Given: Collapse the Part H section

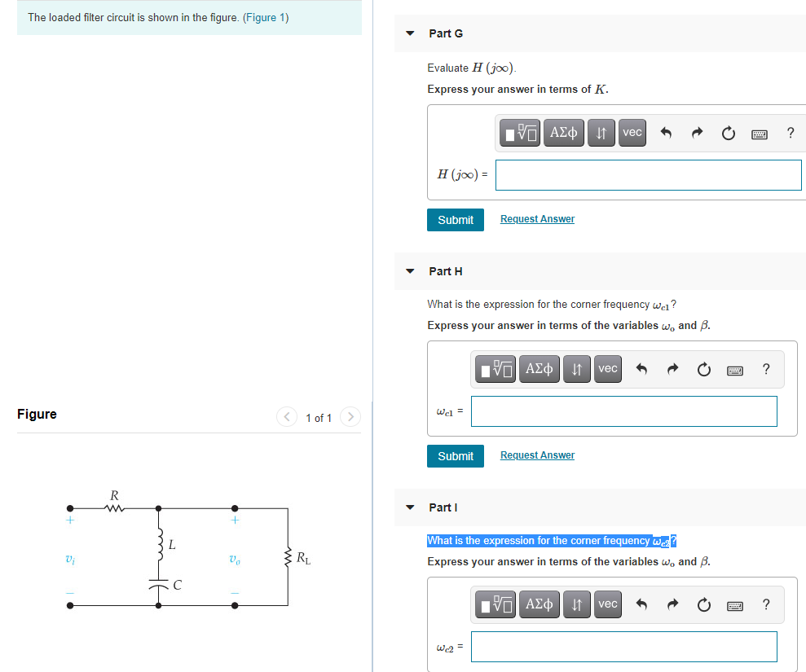Looking at the screenshot, I should point(409,270).
